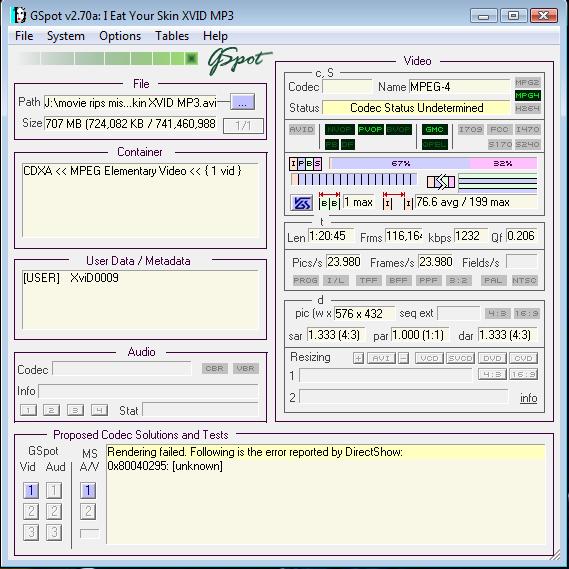Click the GSpot title bar app icon
The width and height of the screenshot is (569, 569).
(20, 15)
